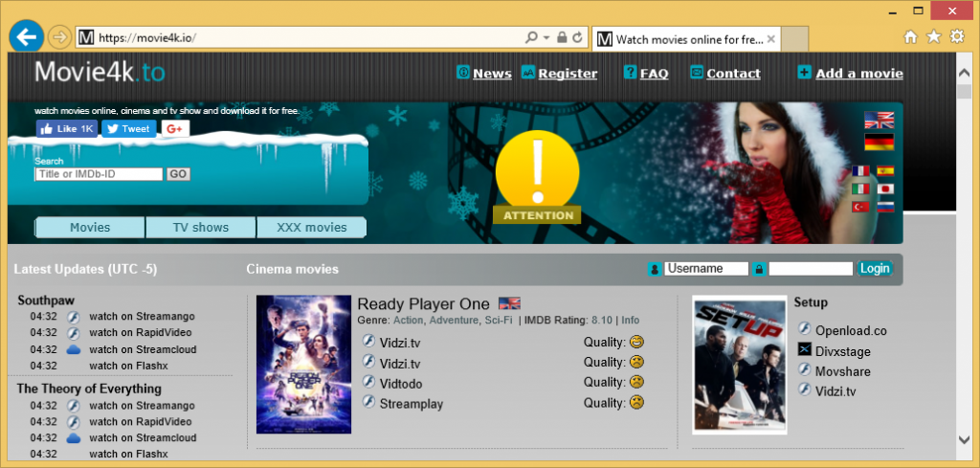Select the German flag language icon
980x468 pixels.
point(878,142)
